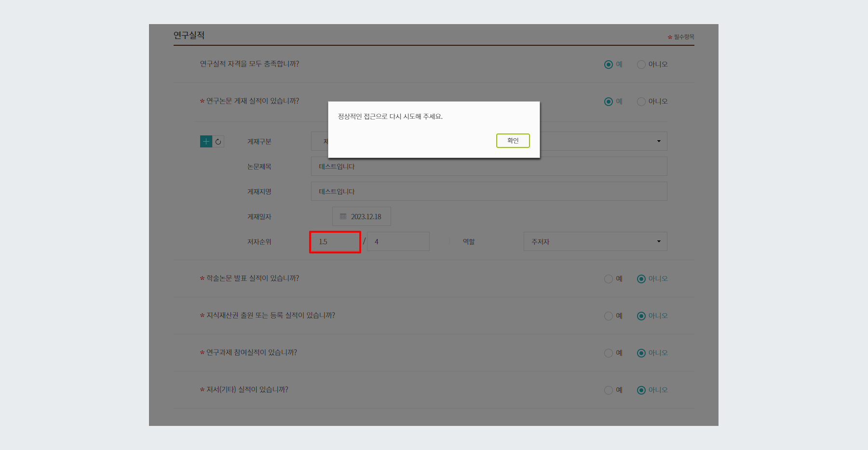Viewport: 868px width, 450px height.
Task: Reset the paper entry with refresh icon
Action: 218,142
